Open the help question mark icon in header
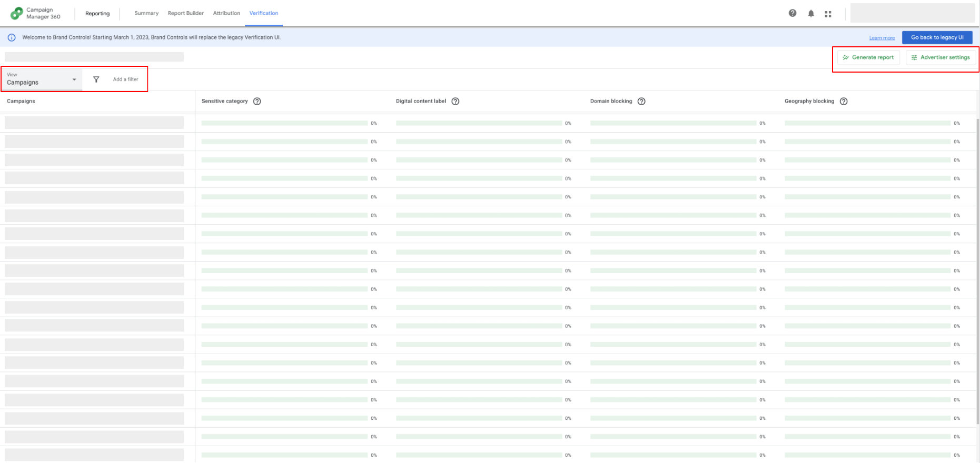The image size is (980, 463). [x=793, y=13]
